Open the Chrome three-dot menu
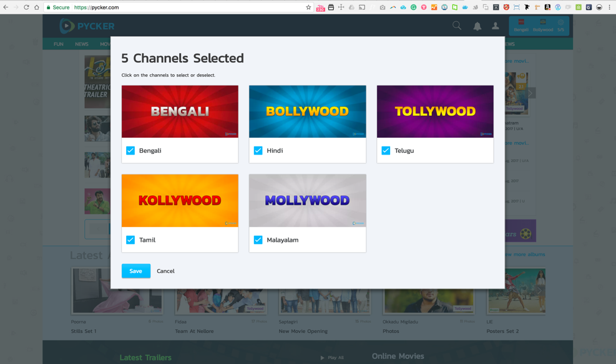 (609, 7)
